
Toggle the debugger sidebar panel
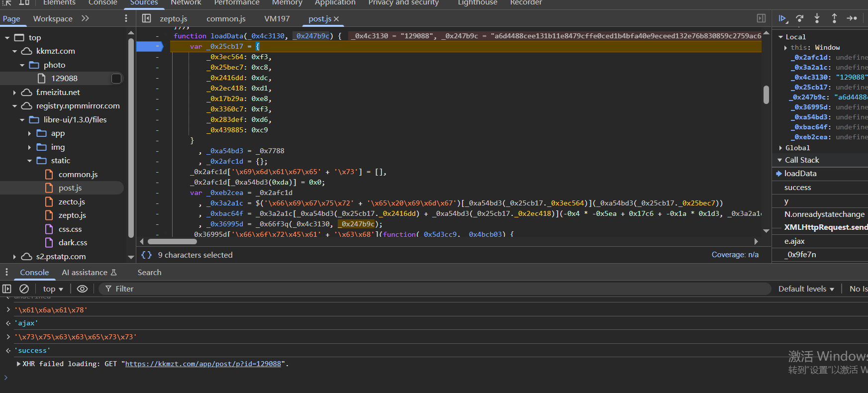tap(761, 18)
